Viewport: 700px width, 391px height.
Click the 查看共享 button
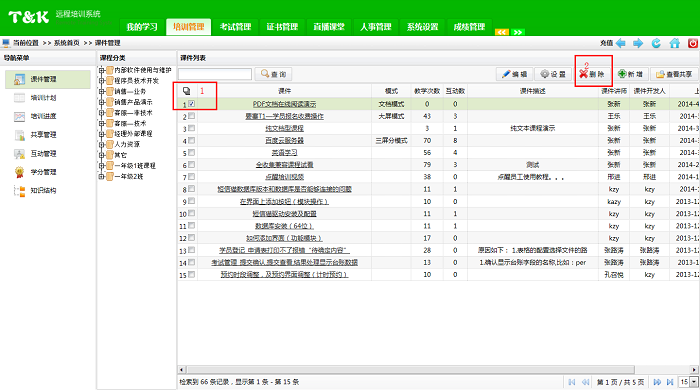point(674,74)
